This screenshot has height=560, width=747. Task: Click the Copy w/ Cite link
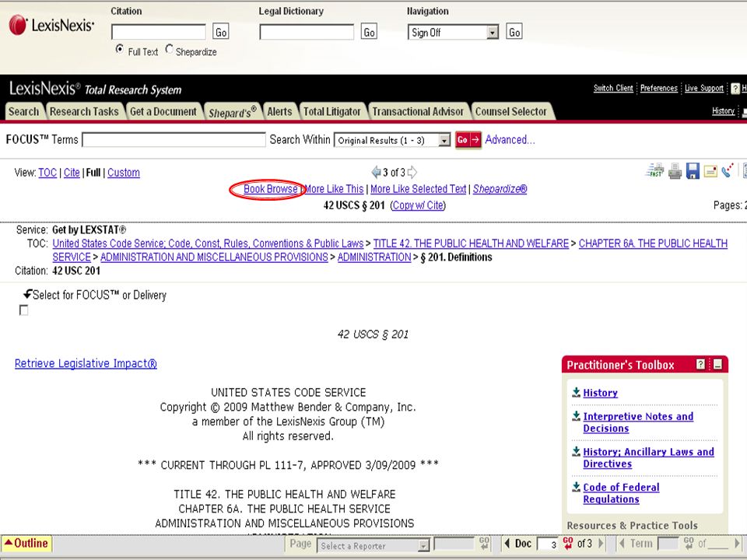coord(418,205)
